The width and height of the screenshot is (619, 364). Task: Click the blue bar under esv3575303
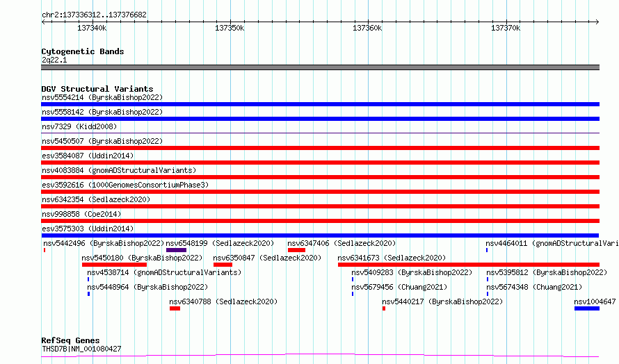click(320, 235)
